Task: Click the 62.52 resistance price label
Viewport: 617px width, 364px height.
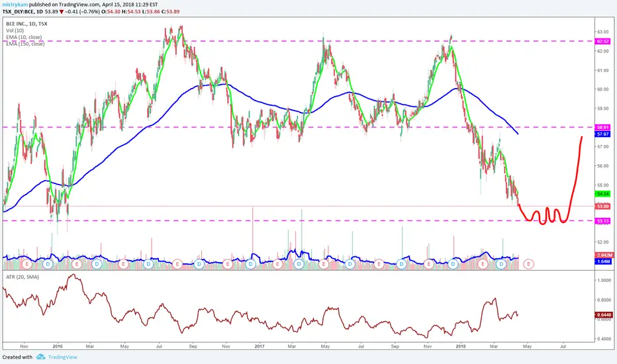Action: click(602, 41)
